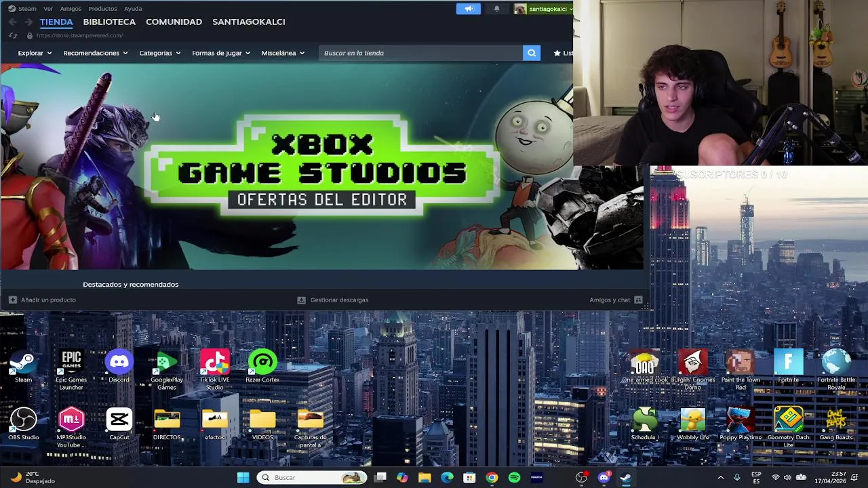The width and height of the screenshot is (868, 488).
Task: Open the Capturas de pantalla folder
Action: point(311,428)
